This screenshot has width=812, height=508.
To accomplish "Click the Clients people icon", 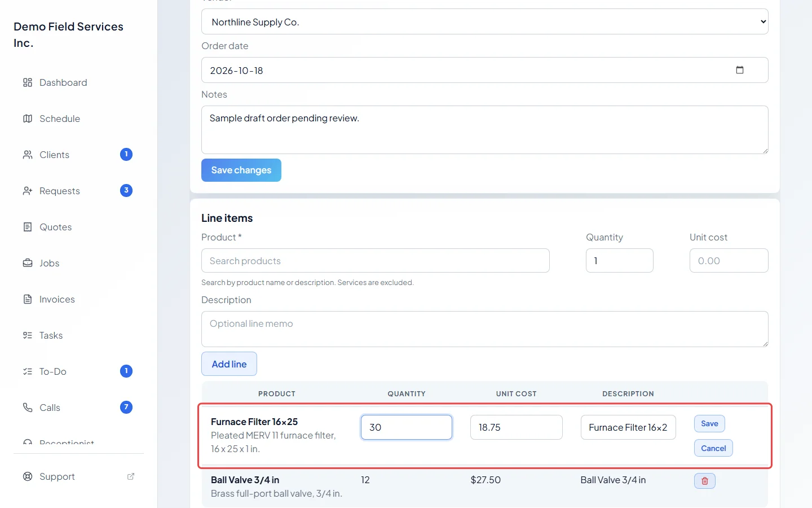I will [28, 155].
